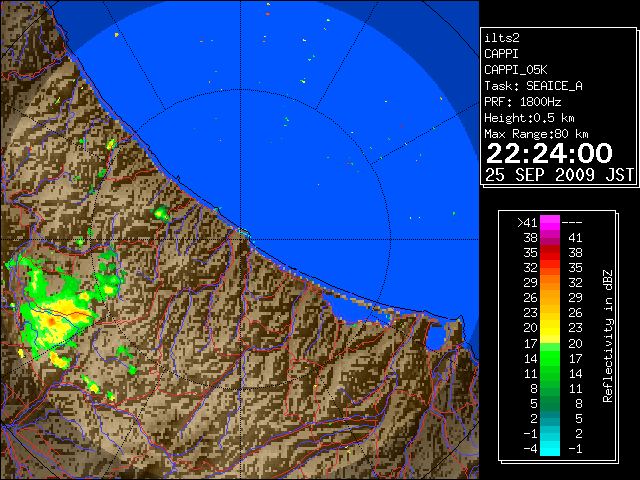Viewport: 640px width, 480px height.
Task: Click the "Task: SEAICE_A" line
Action: click(x=533, y=86)
